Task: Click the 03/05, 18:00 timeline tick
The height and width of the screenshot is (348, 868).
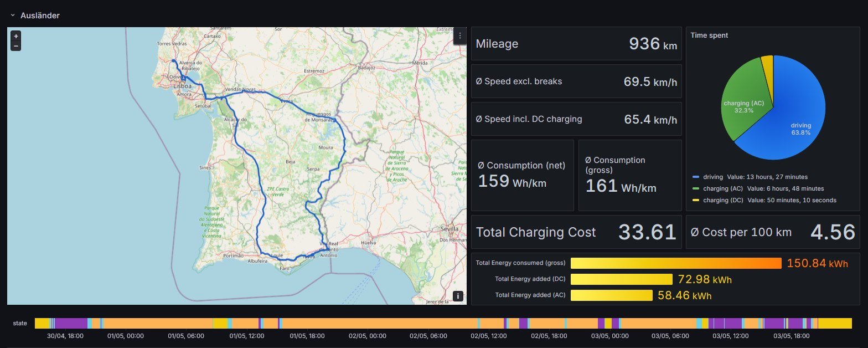Action: point(791,336)
